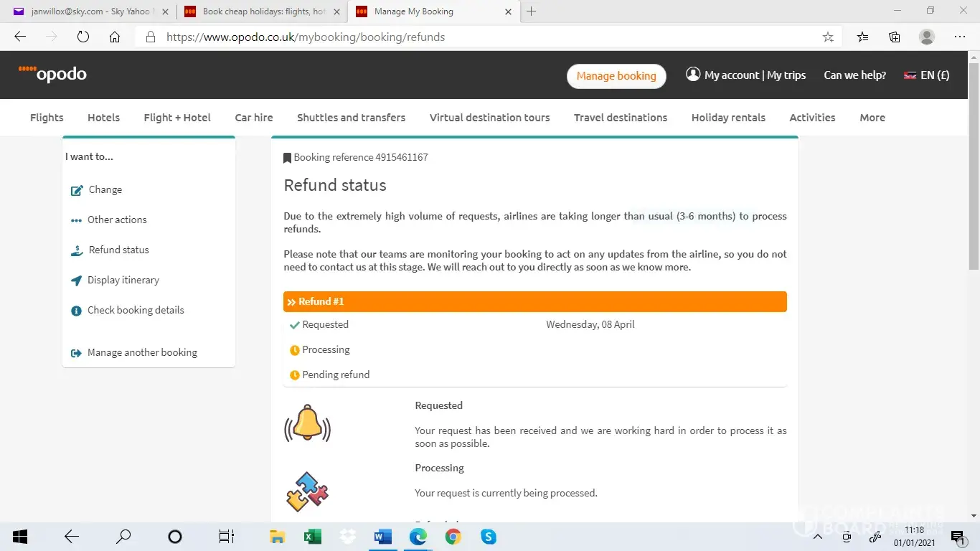
Task: Open Google Chrome from the taskbar
Action: coord(453,537)
